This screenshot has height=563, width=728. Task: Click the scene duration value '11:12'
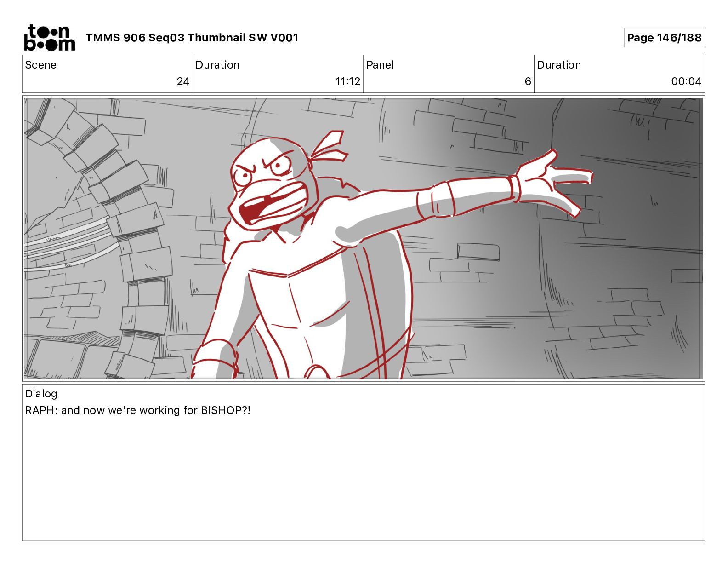[348, 81]
